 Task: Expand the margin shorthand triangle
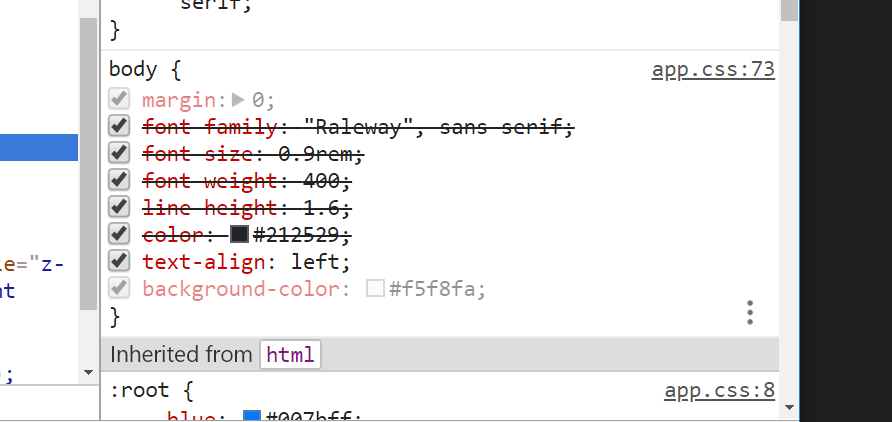click(x=238, y=100)
